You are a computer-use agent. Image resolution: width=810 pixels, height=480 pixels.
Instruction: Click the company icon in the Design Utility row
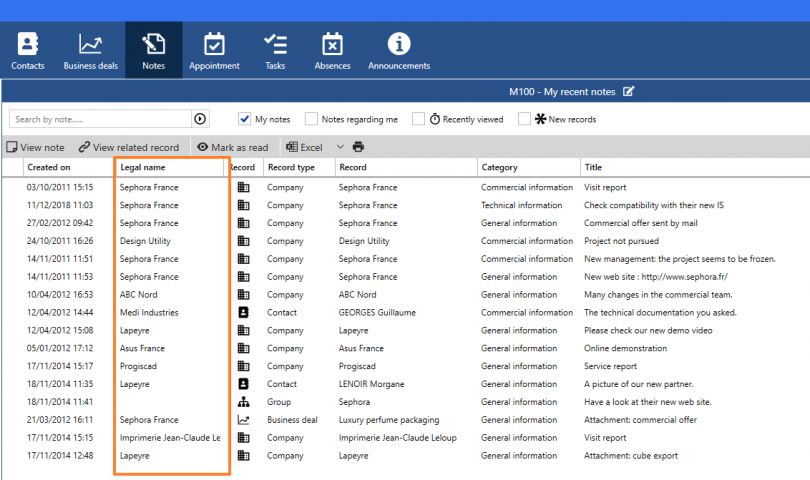(243, 241)
